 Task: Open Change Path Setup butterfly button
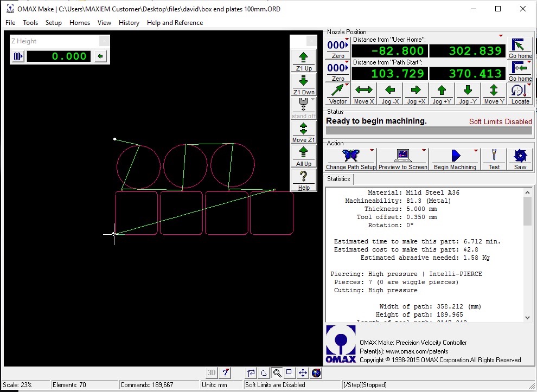pos(351,159)
